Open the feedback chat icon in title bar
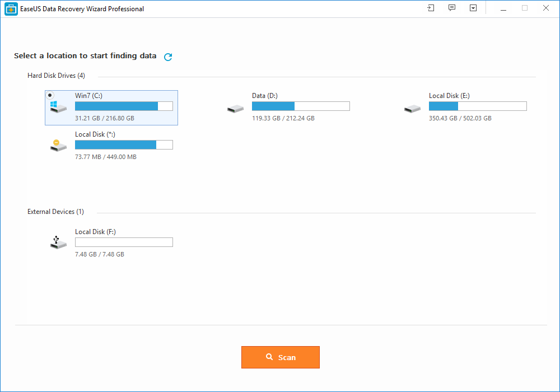The width and height of the screenshot is (560, 392). pos(452,8)
